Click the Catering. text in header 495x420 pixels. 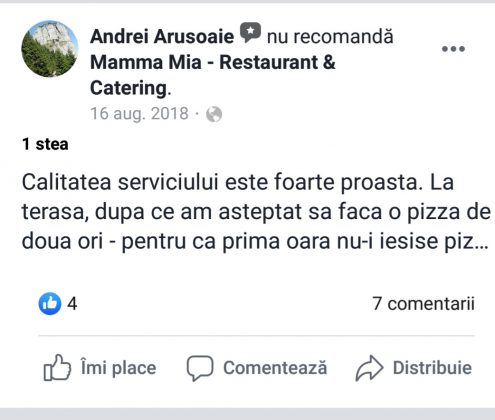tap(131, 88)
